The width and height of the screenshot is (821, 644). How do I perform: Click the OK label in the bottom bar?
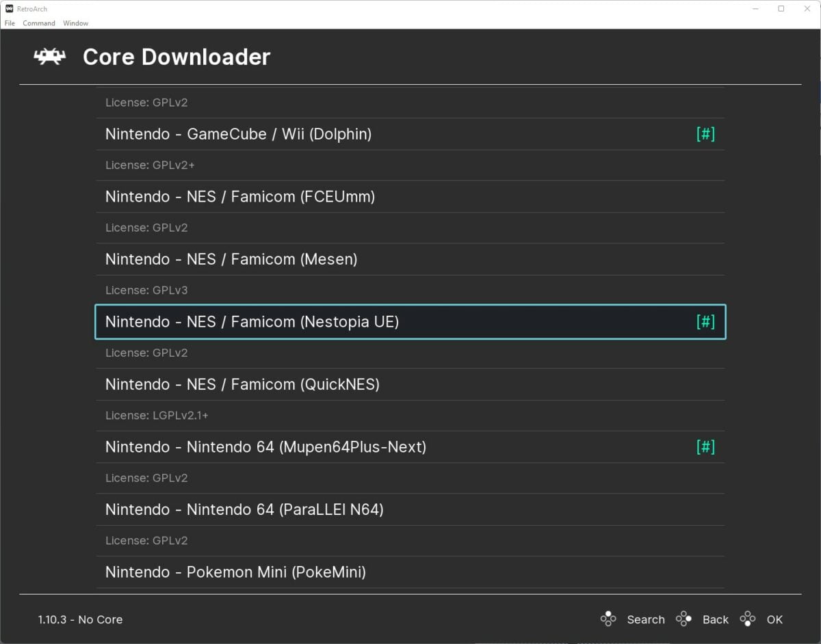tap(775, 619)
